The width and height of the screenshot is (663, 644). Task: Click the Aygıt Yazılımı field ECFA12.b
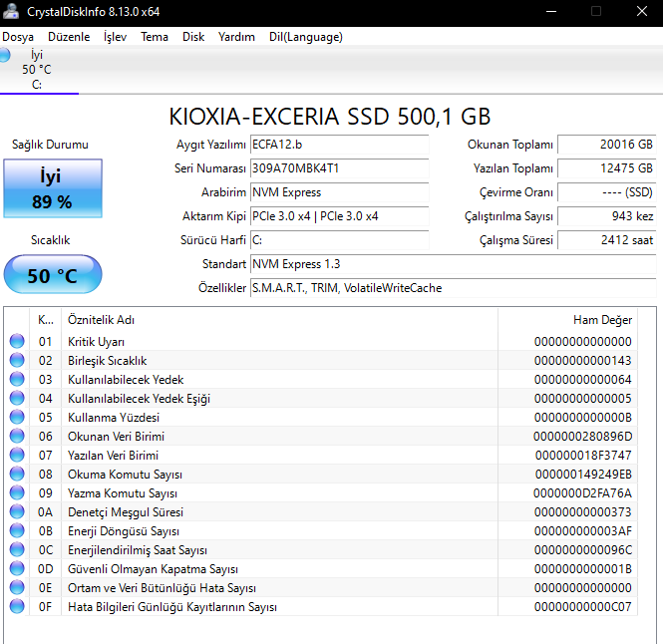coord(340,145)
